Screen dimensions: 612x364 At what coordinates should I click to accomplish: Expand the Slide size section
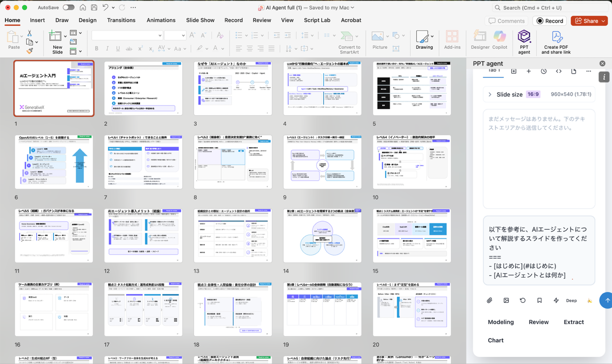click(x=490, y=94)
